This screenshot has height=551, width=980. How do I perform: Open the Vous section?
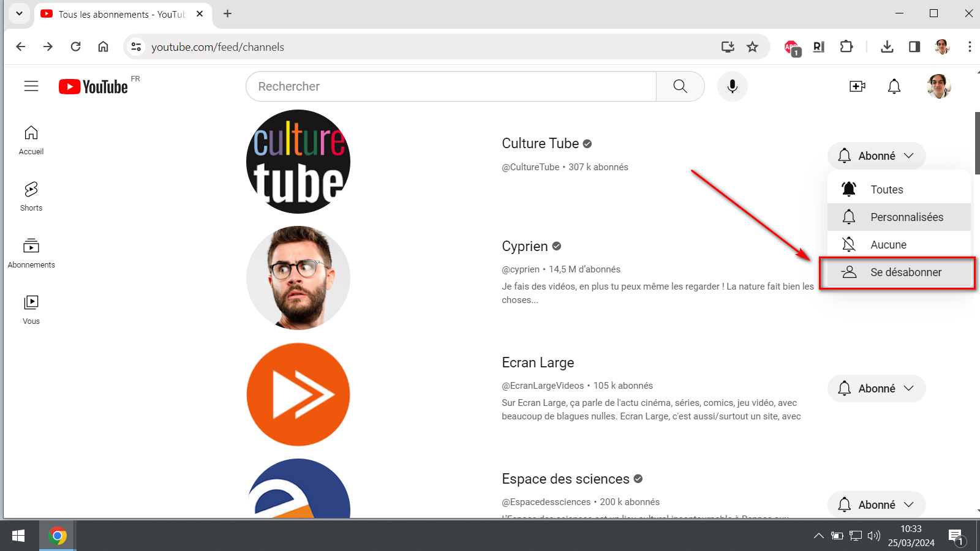tap(31, 310)
